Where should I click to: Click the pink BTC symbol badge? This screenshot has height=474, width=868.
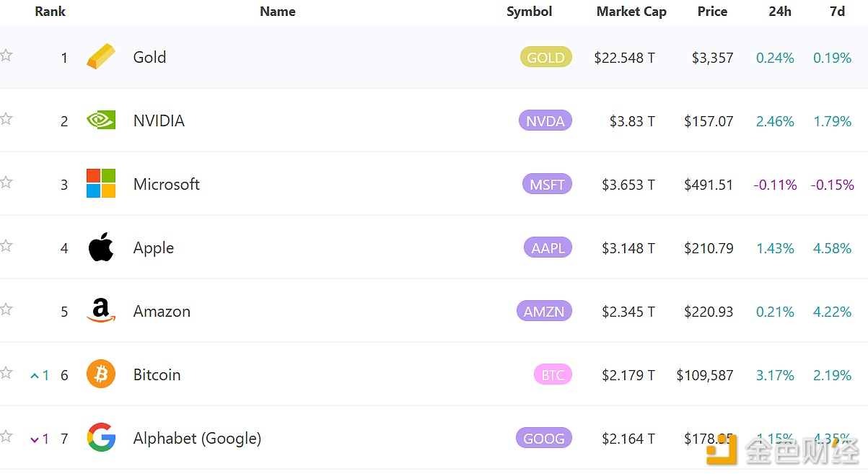click(x=552, y=375)
